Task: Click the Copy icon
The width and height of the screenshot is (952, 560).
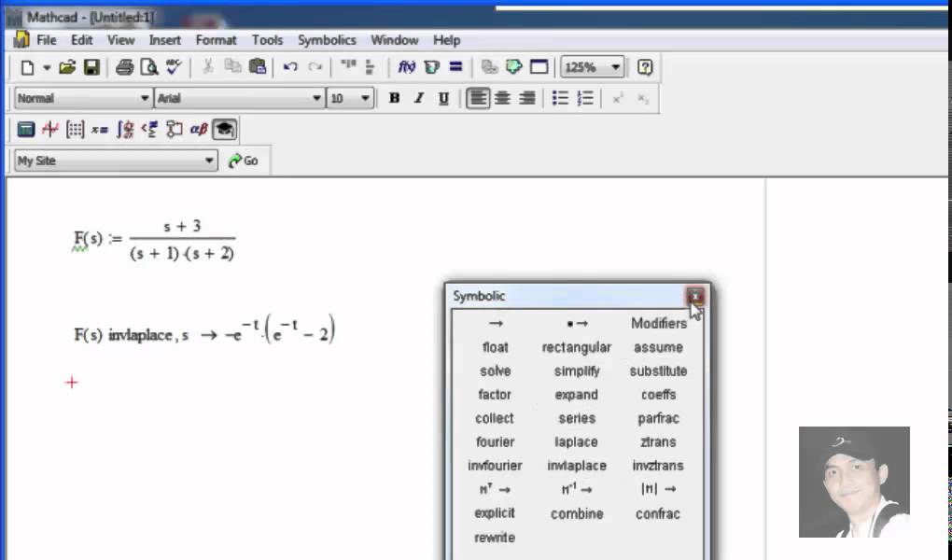Action: [232, 67]
